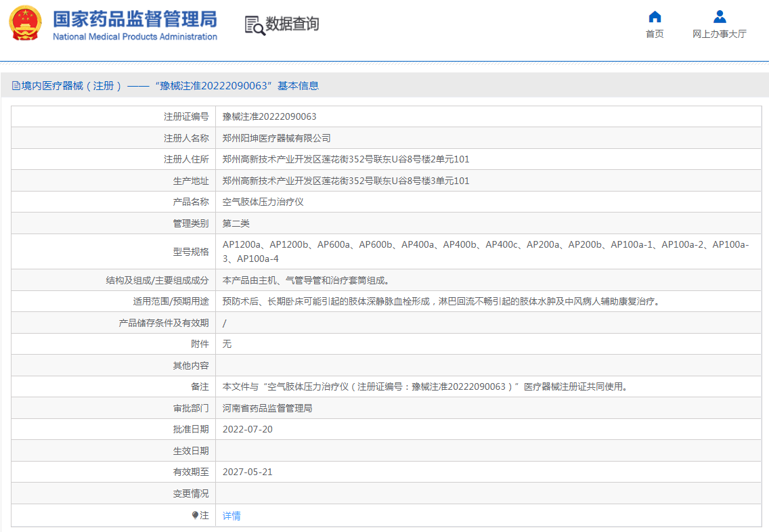Click the expiry date 2027-05-21 cell

click(x=247, y=472)
